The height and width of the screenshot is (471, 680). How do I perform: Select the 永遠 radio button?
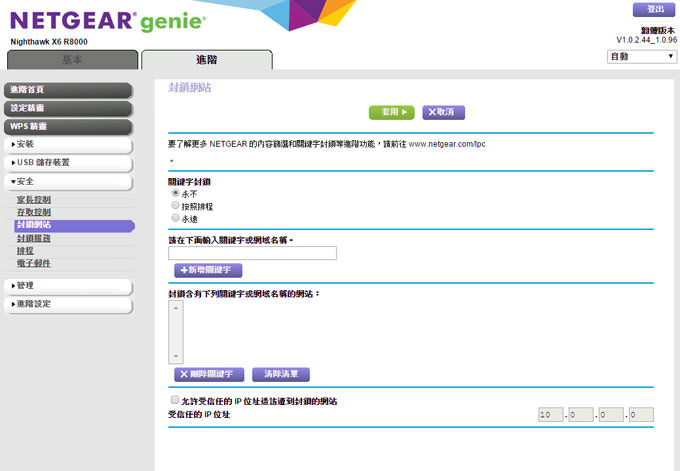point(175,218)
